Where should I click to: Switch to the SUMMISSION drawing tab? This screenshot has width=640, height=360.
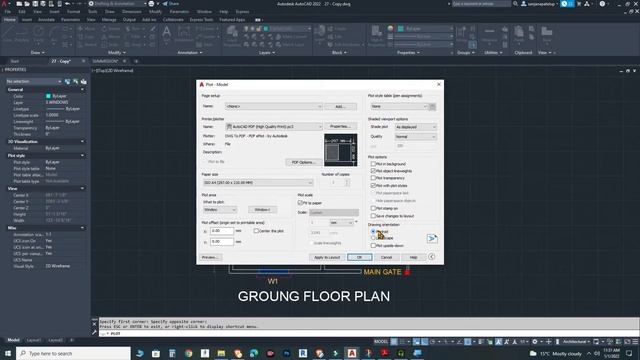[105, 61]
